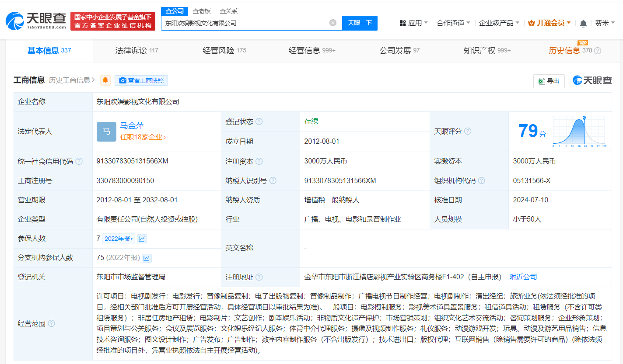Open trend chart beside 分支机构参保人数
Image resolution: width=623 pixels, height=364 pixels.
pos(147,257)
